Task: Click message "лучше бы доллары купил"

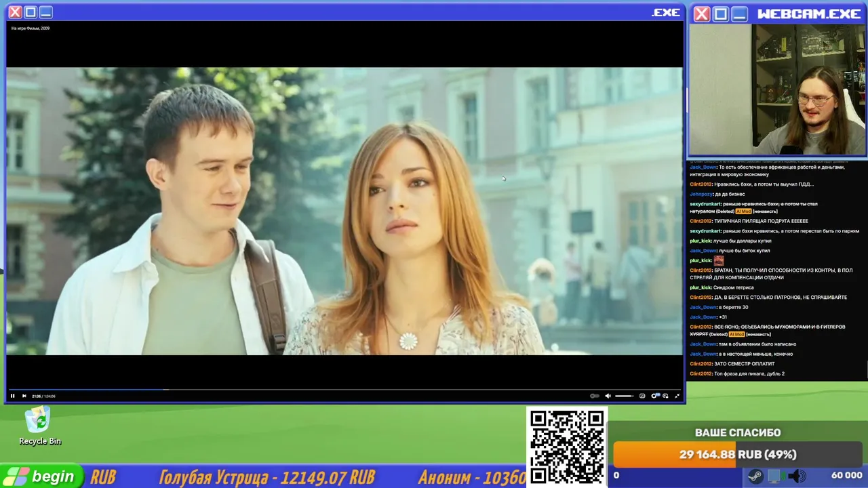Action: (x=742, y=241)
